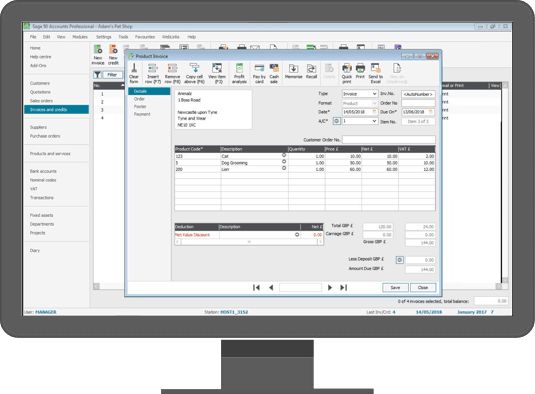Click the Customer Order No. field

tap(389, 140)
